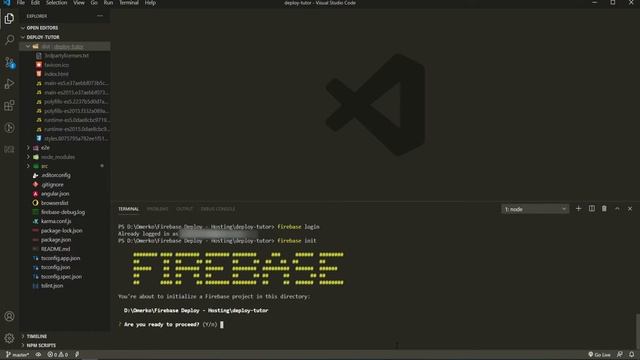Open the terminal selector dropdown '1: node'
Image resolution: width=640 pixels, height=360 pixels.
(535, 209)
